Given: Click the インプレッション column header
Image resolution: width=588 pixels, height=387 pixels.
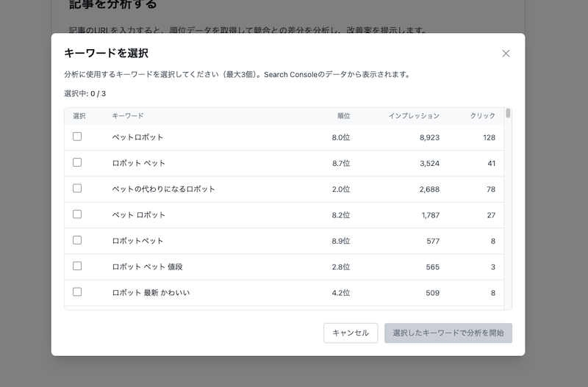Looking at the screenshot, I should click(x=414, y=116).
